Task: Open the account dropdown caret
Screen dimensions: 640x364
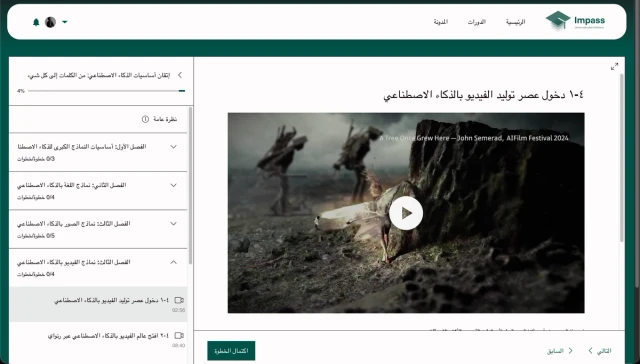Action: pos(64,22)
